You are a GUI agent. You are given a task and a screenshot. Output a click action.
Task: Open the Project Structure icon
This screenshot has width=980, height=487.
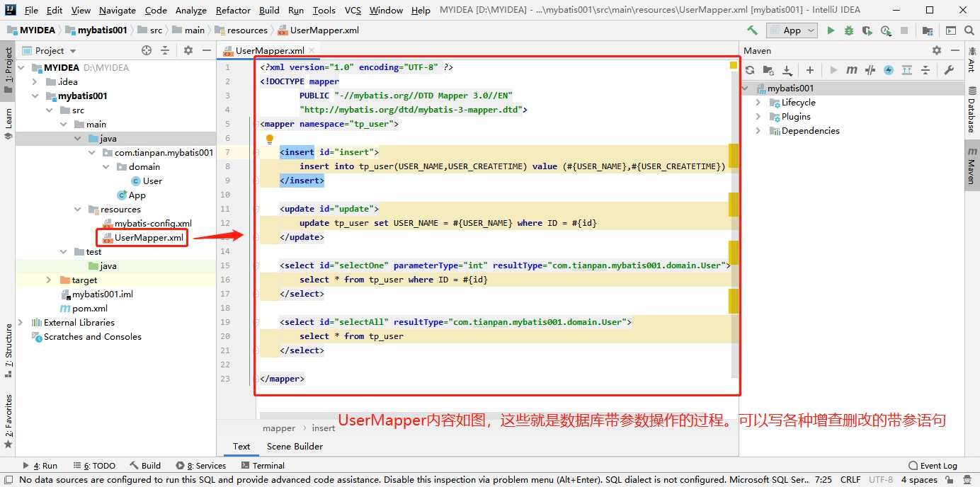tap(928, 30)
